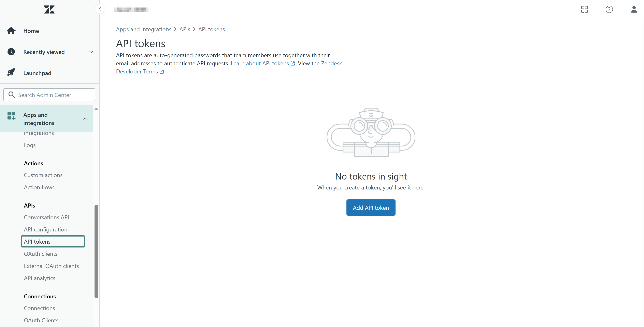The image size is (644, 327).
Task: Select OAuth clients in the sidebar
Action: point(41,254)
